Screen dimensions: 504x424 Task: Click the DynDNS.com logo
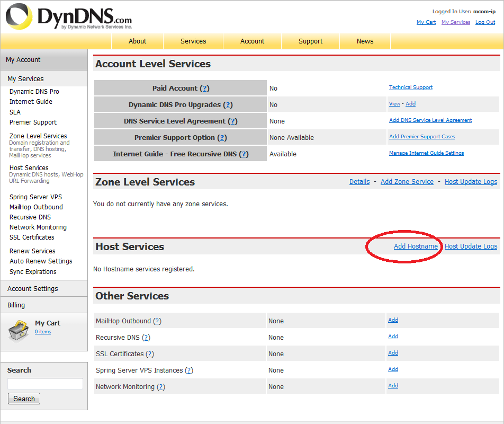(x=69, y=16)
